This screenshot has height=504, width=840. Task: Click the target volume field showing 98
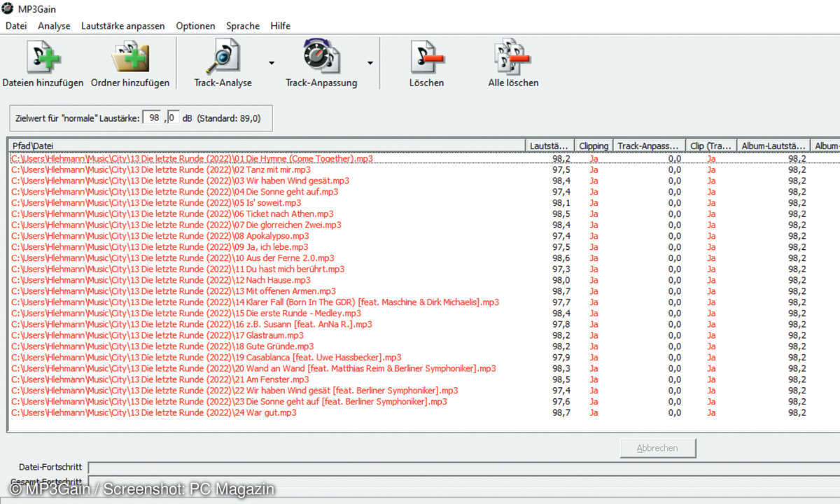pyautogui.click(x=153, y=118)
